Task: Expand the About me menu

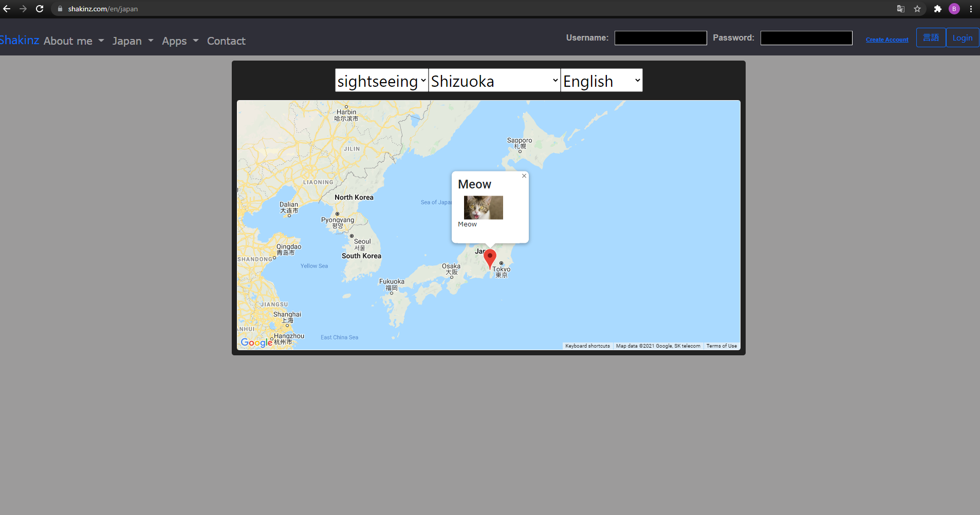Action: point(73,41)
